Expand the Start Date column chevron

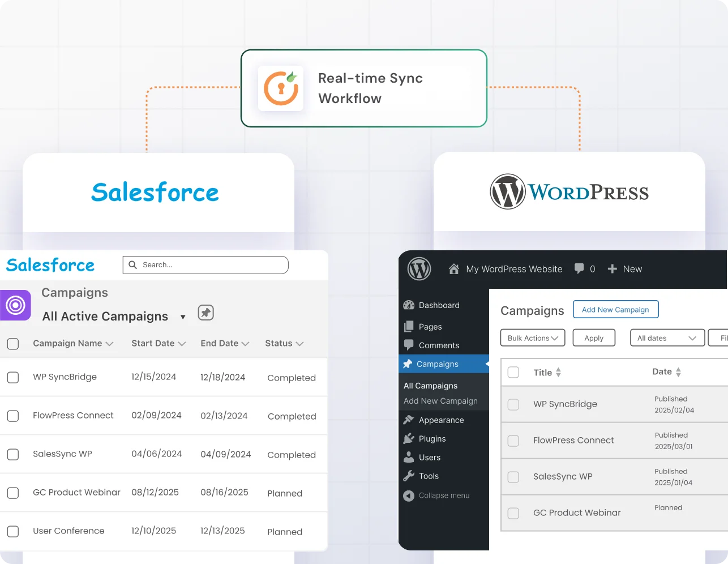tap(182, 344)
